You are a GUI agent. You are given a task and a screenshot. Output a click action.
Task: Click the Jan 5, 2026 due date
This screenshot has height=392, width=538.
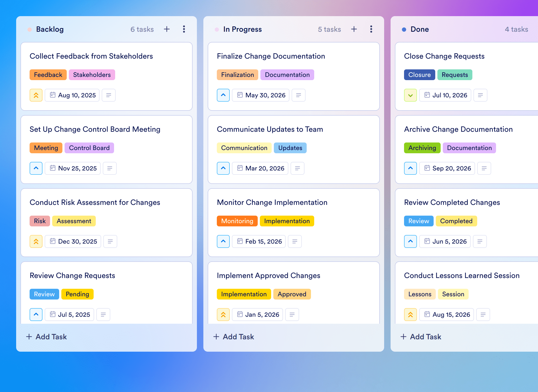257,315
